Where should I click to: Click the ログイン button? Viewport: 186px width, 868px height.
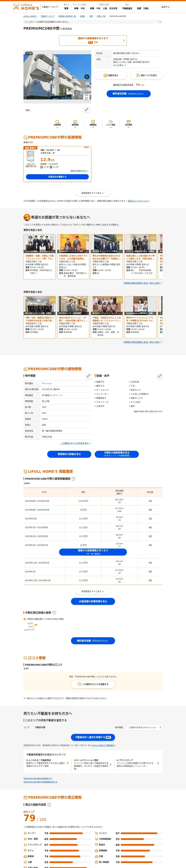point(165,7)
